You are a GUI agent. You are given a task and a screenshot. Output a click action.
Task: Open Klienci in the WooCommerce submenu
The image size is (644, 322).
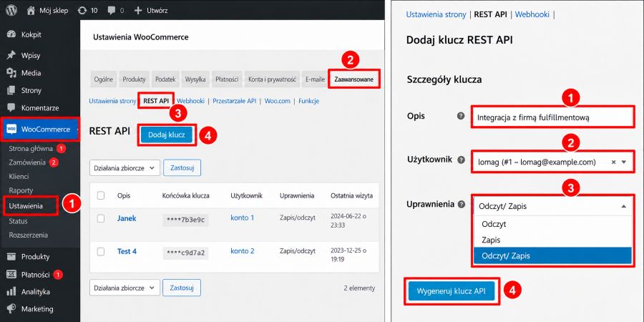19,176
